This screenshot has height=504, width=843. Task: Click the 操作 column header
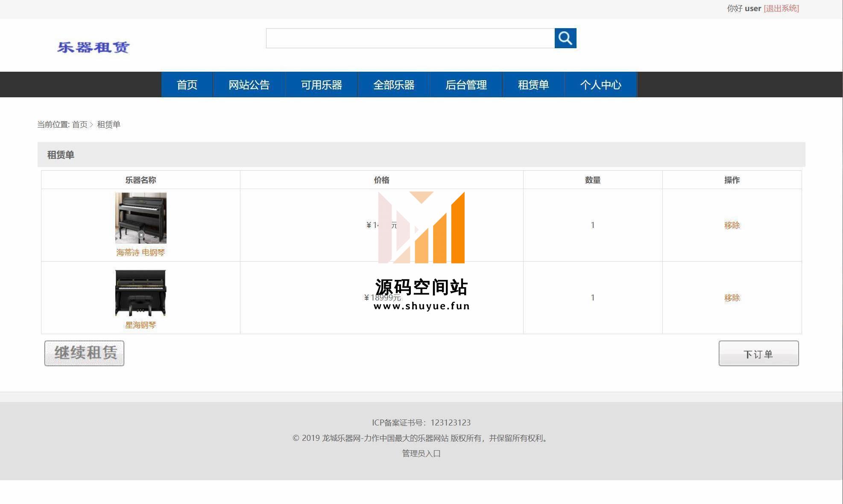(x=732, y=180)
